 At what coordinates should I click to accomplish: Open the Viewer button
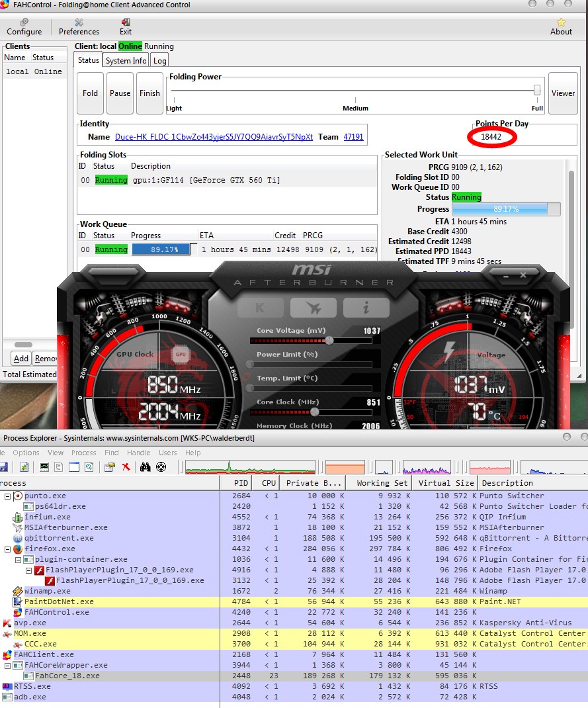click(x=563, y=93)
